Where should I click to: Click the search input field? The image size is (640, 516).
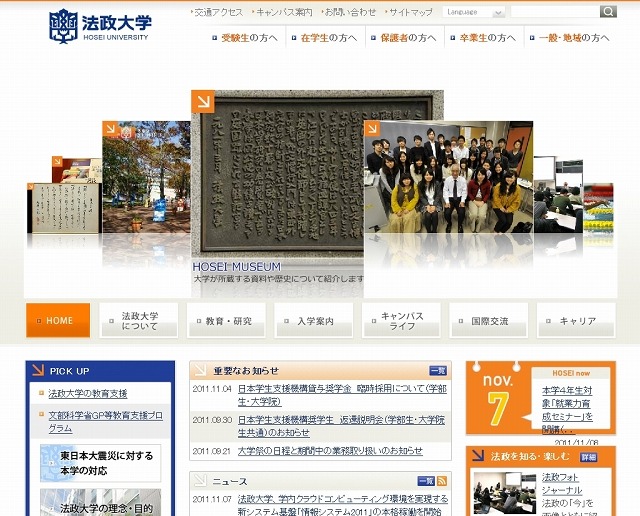[555, 12]
